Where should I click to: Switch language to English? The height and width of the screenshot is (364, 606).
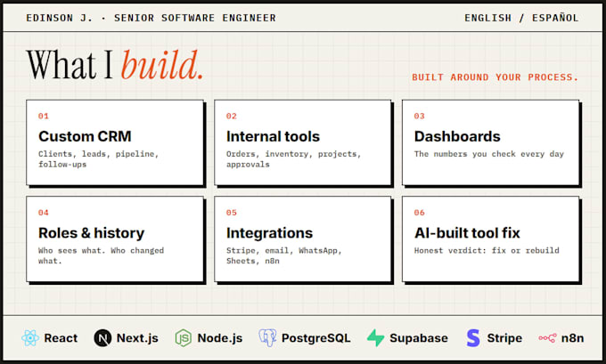click(487, 18)
